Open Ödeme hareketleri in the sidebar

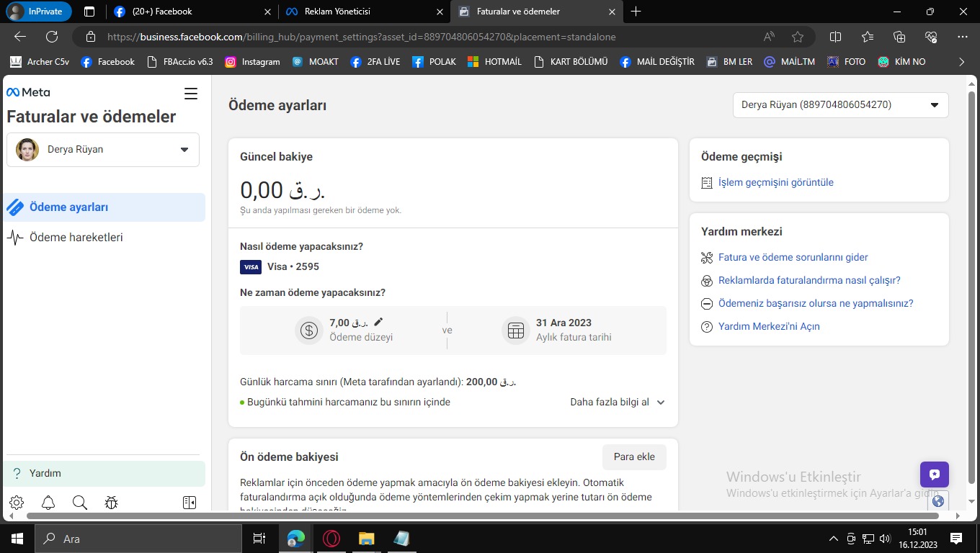[104, 238]
